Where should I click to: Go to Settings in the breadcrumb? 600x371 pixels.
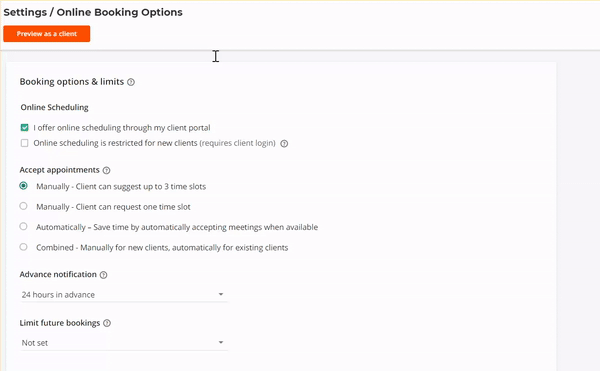coord(25,12)
